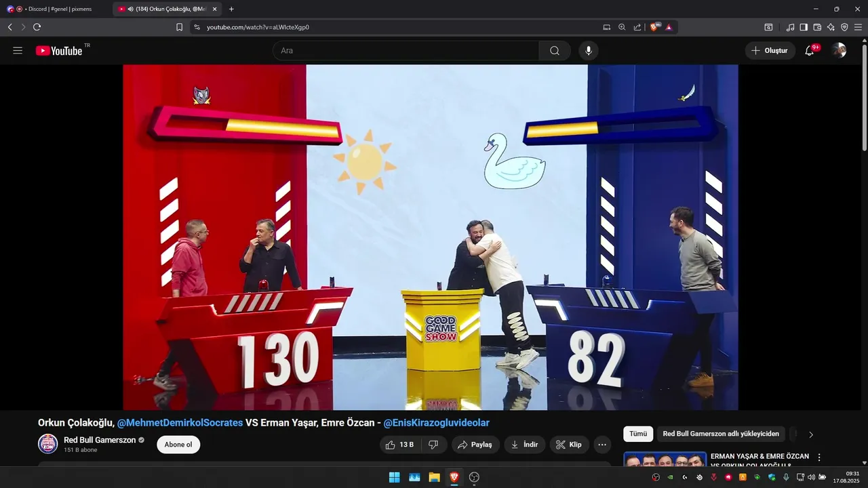
Task: Open Red Bull Gamerszon channel name link
Action: (100, 440)
